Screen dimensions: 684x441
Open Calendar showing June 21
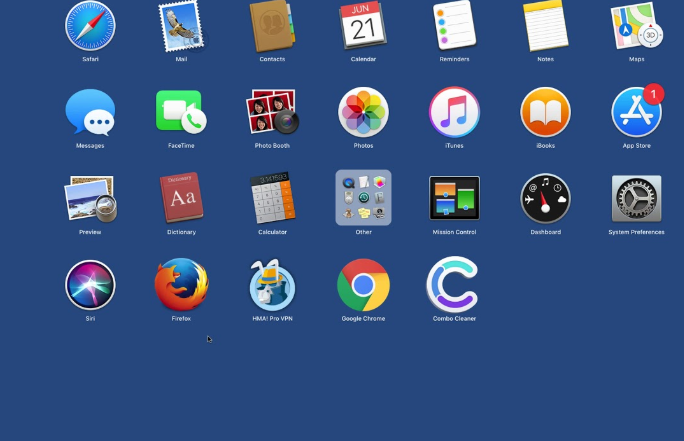tap(363, 26)
